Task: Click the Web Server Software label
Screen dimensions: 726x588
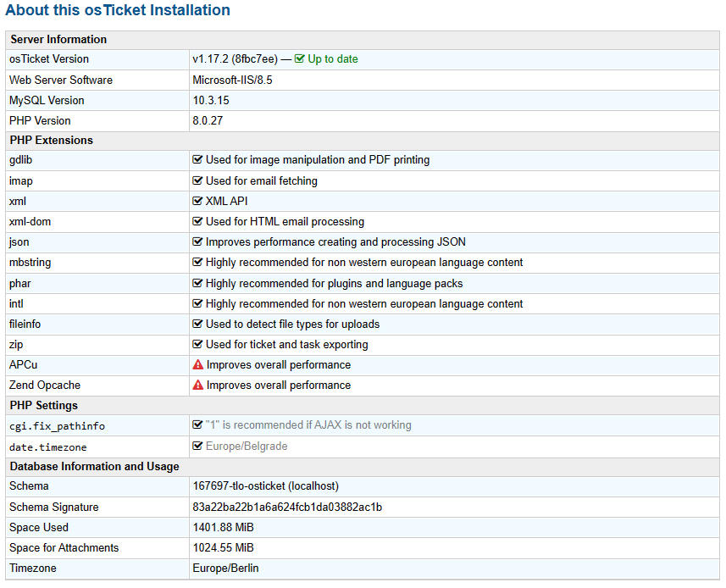Action: [x=61, y=80]
